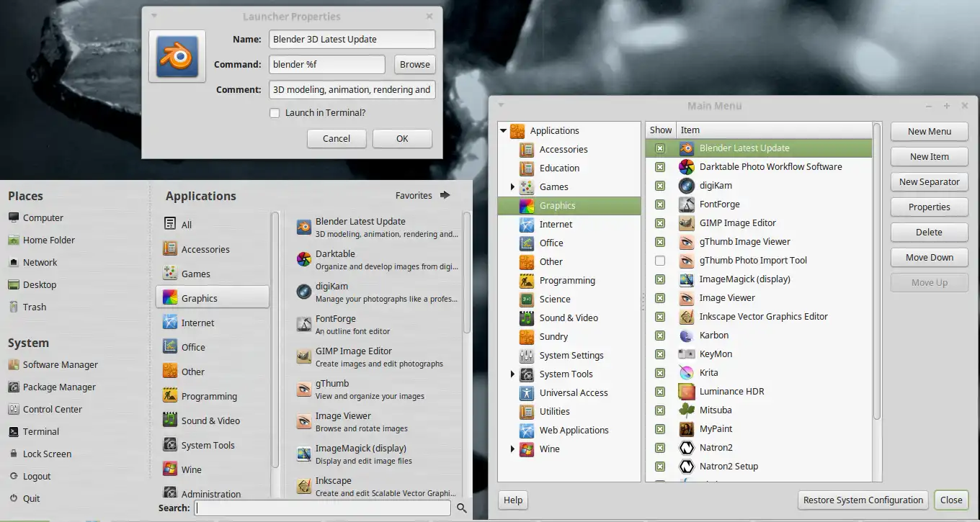Select the All category in Applications menu
980x522 pixels.
(x=213, y=225)
